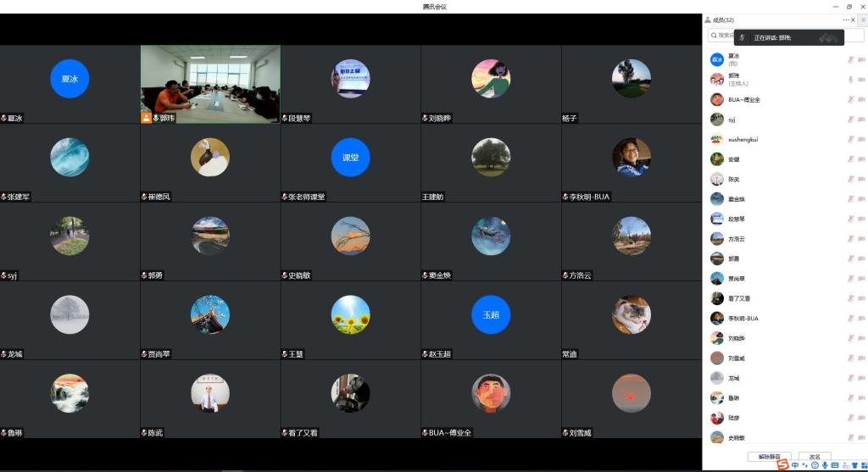Viewport: 868px width, 472px height.
Task: Close the members panel with the X
Action: 853,19
